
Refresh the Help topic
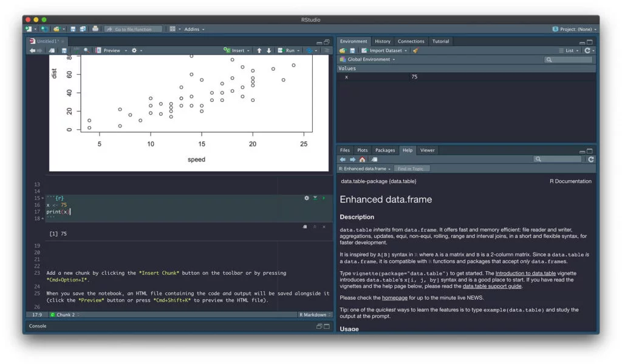[x=590, y=159]
